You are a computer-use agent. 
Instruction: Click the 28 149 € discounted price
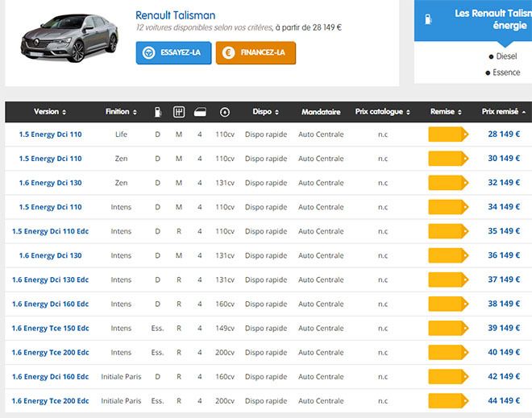[504, 134]
